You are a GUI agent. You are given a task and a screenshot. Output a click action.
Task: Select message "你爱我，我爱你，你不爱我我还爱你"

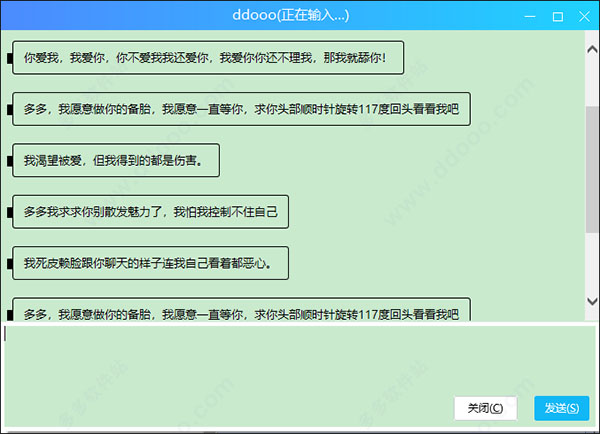[208, 58]
